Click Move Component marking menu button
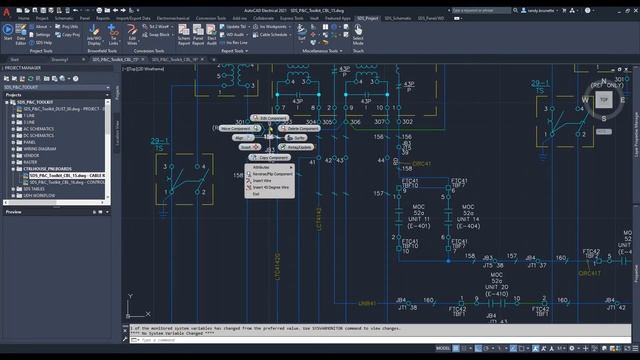The image size is (640, 360). click(x=240, y=128)
